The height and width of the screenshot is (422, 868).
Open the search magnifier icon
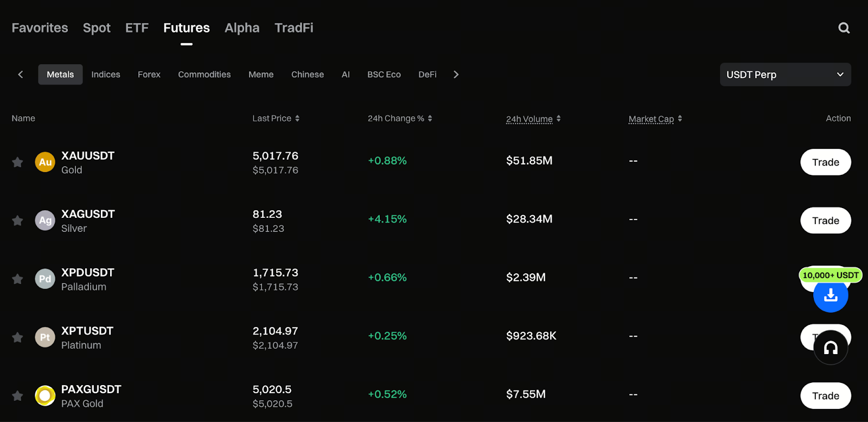coord(844,28)
